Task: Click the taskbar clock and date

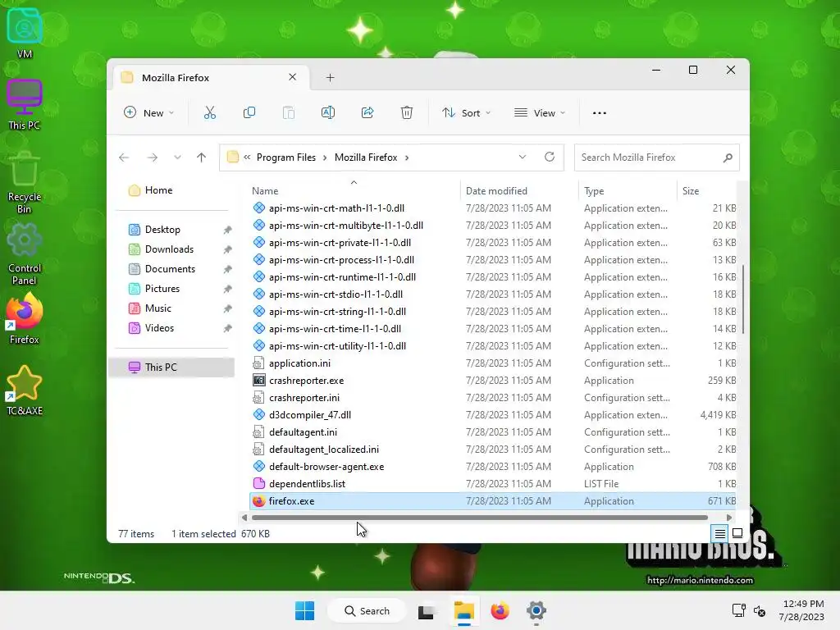Action: pos(801,610)
